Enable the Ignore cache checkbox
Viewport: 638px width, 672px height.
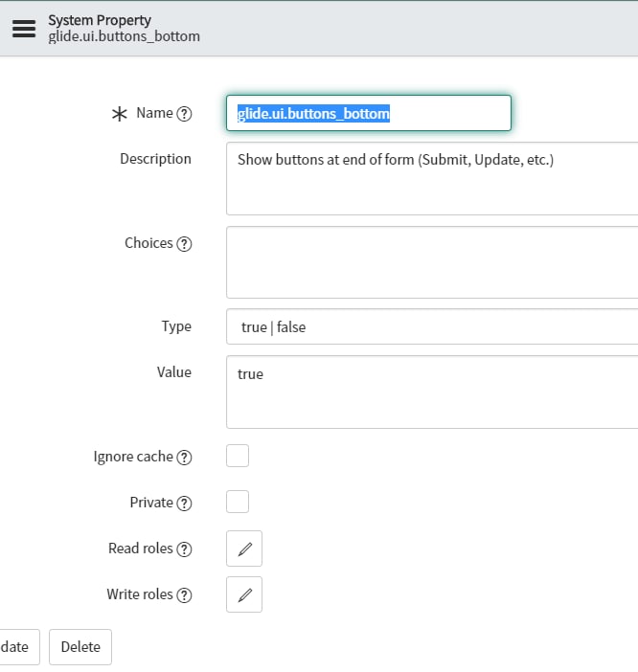[x=238, y=456]
